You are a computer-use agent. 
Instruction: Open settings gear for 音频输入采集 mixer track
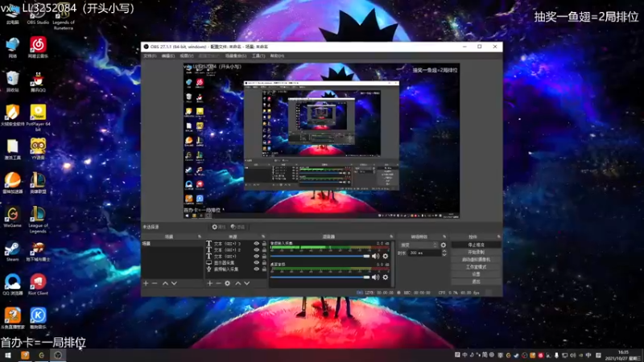386,256
